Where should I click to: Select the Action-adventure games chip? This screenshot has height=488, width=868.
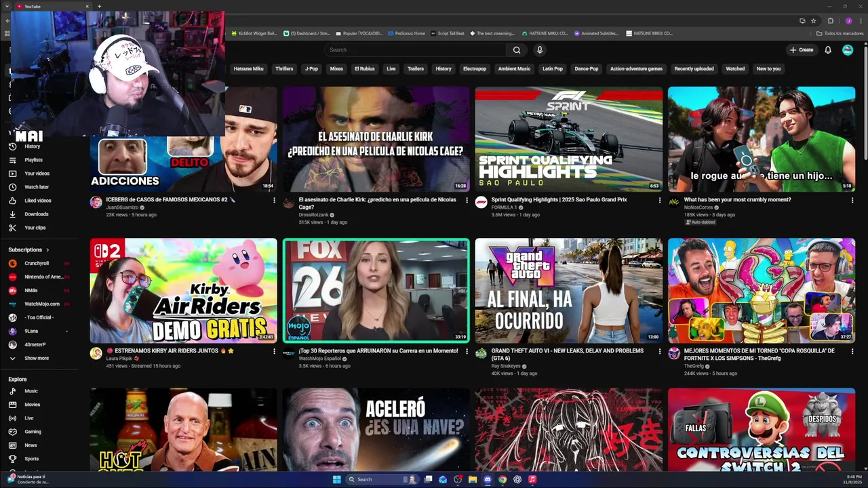[x=636, y=68]
